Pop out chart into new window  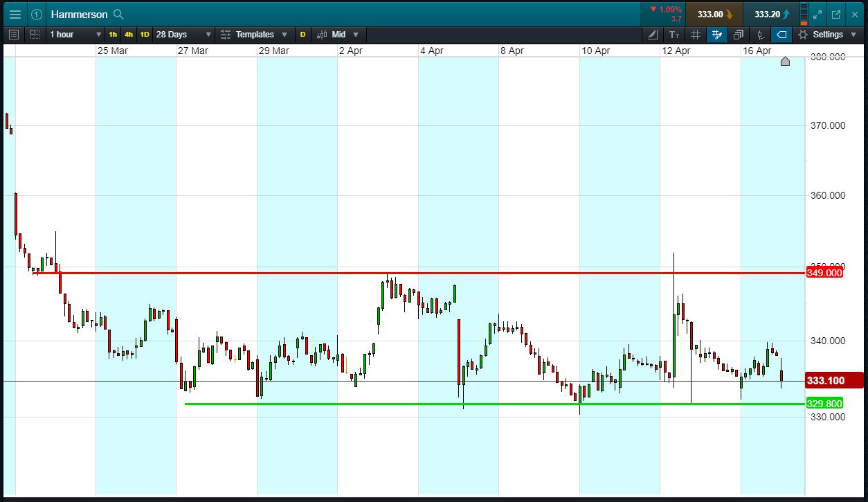pos(836,14)
